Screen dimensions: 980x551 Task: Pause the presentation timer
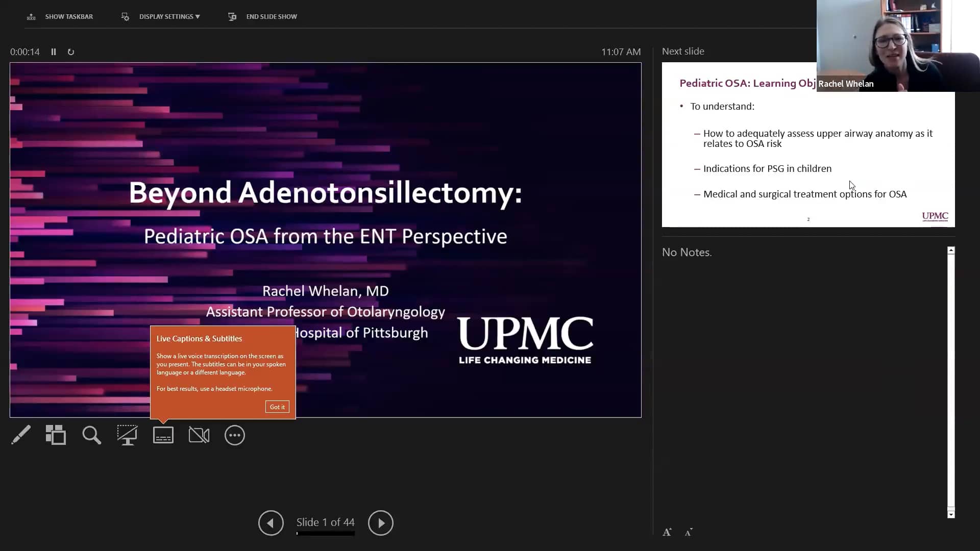(x=53, y=52)
